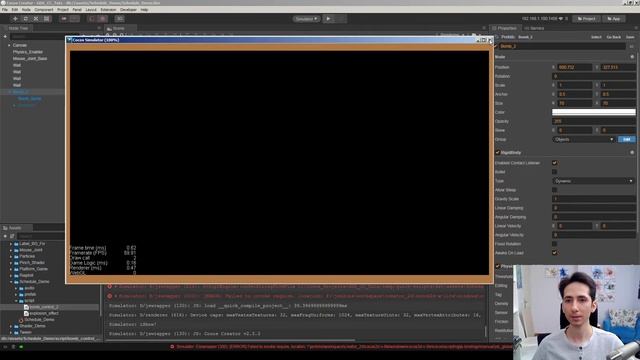Click the first console error icon
Viewport: 640px width, 360px height.
(110, 287)
